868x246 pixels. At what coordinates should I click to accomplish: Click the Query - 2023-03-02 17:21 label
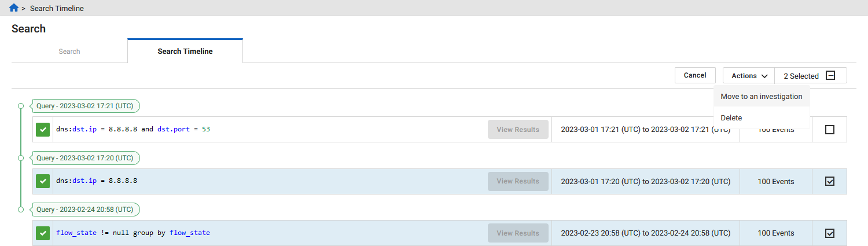[x=85, y=106]
